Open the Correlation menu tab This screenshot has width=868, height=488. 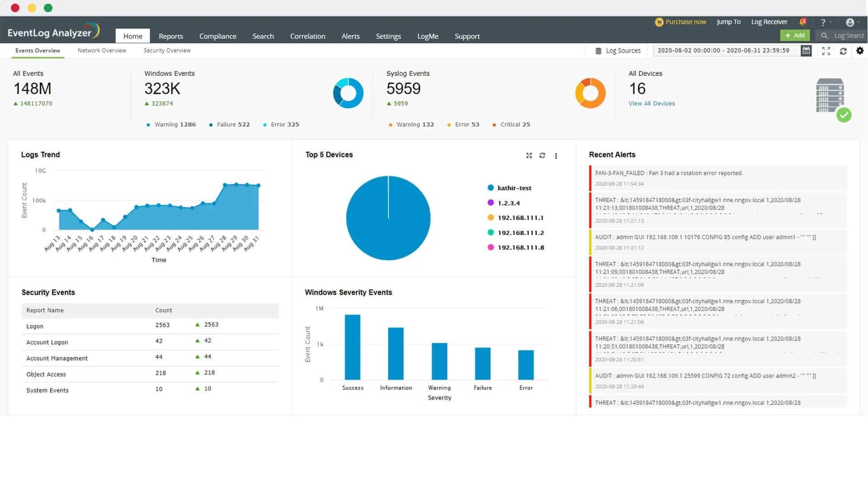click(x=307, y=36)
